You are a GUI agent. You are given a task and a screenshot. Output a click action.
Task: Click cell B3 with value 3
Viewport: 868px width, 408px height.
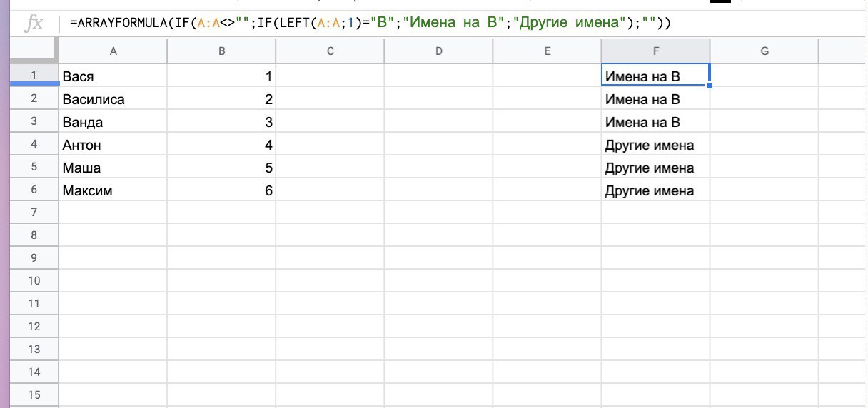click(x=221, y=121)
